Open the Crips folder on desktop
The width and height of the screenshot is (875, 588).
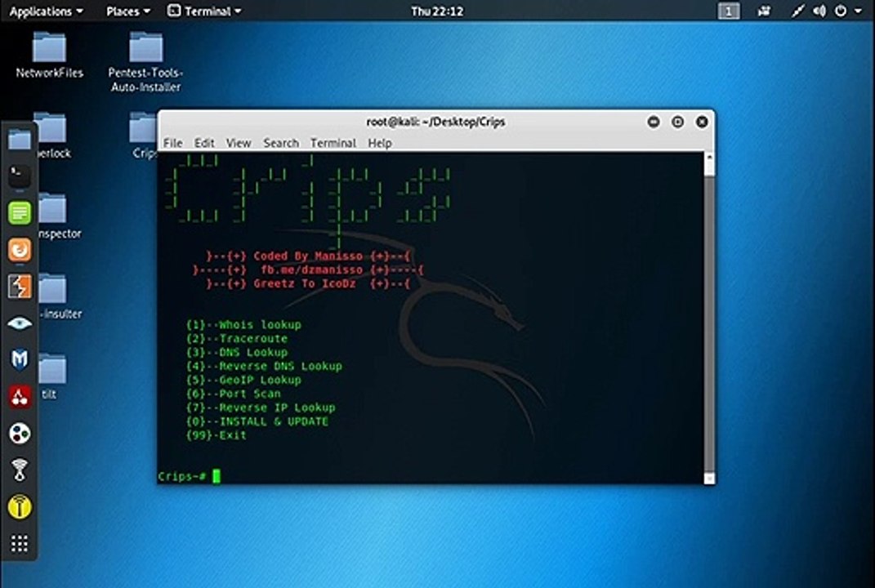144,135
